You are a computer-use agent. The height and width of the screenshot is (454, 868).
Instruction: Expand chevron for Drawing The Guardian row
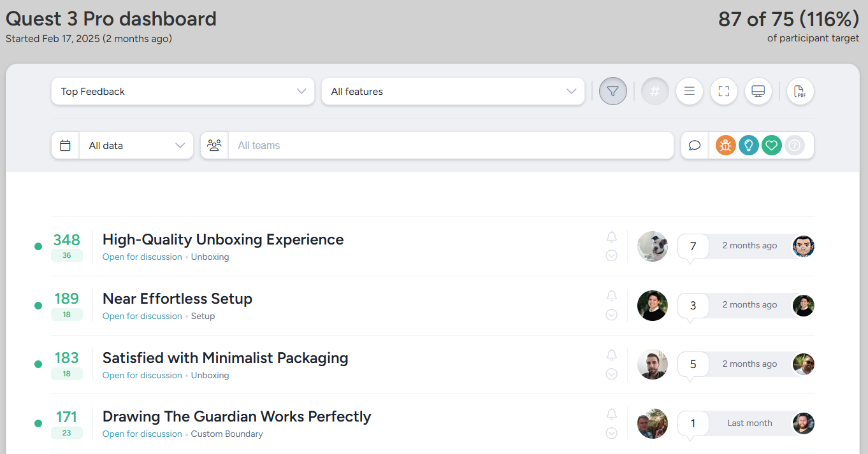tap(611, 433)
